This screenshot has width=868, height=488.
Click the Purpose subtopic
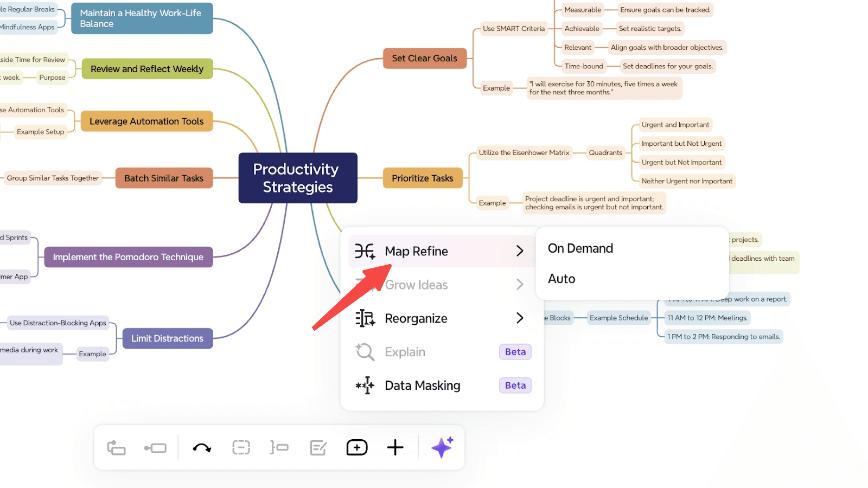[x=52, y=78]
